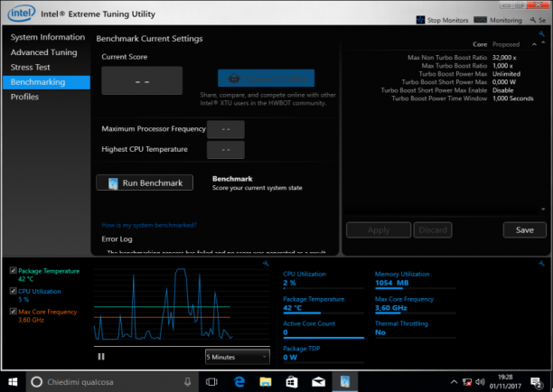Launch Microsoft Edge from the taskbar
This screenshot has height=392, width=553.
pyautogui.click(x=239, y=382)
